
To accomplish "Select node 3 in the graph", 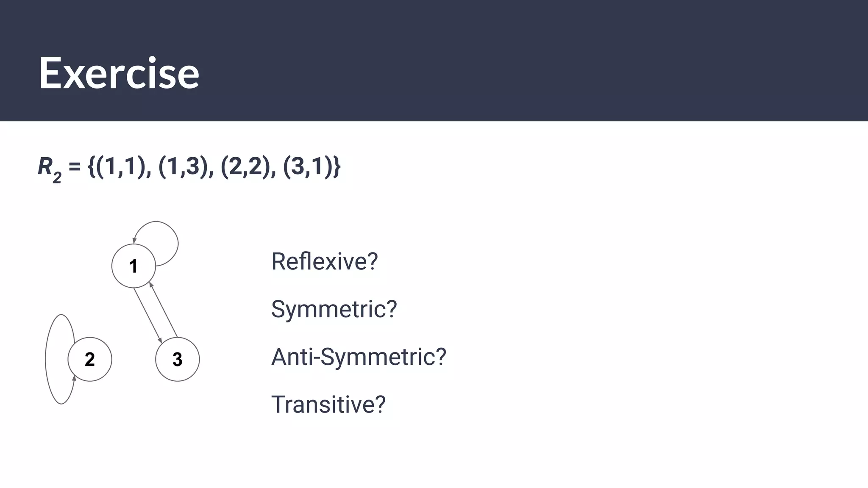I will pyautogui.click(x=177, y=359).
